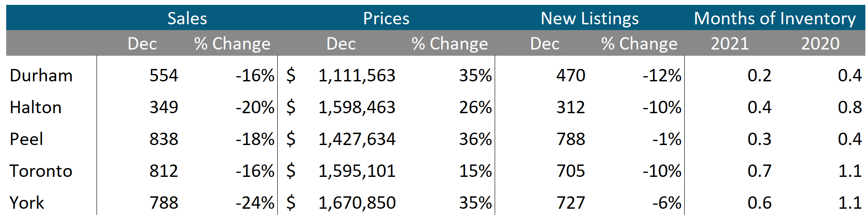Select Durham's December sales value 554
Viewport: 868px width, 218px height.
coord(163,76)
